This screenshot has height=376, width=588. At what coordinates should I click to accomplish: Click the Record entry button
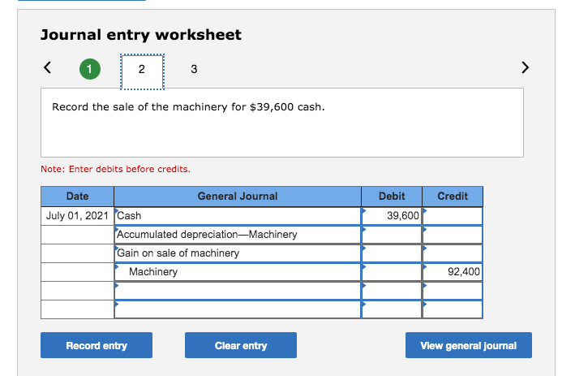[97, 345]
